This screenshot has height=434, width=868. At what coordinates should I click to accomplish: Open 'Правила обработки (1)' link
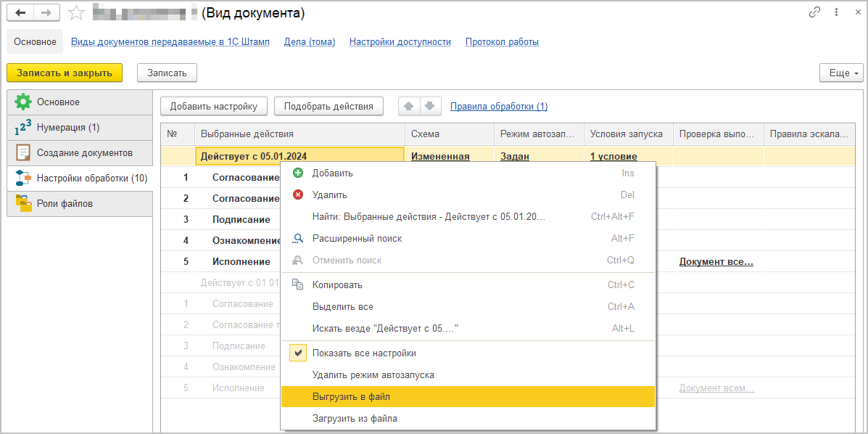[x=499, y=106]
